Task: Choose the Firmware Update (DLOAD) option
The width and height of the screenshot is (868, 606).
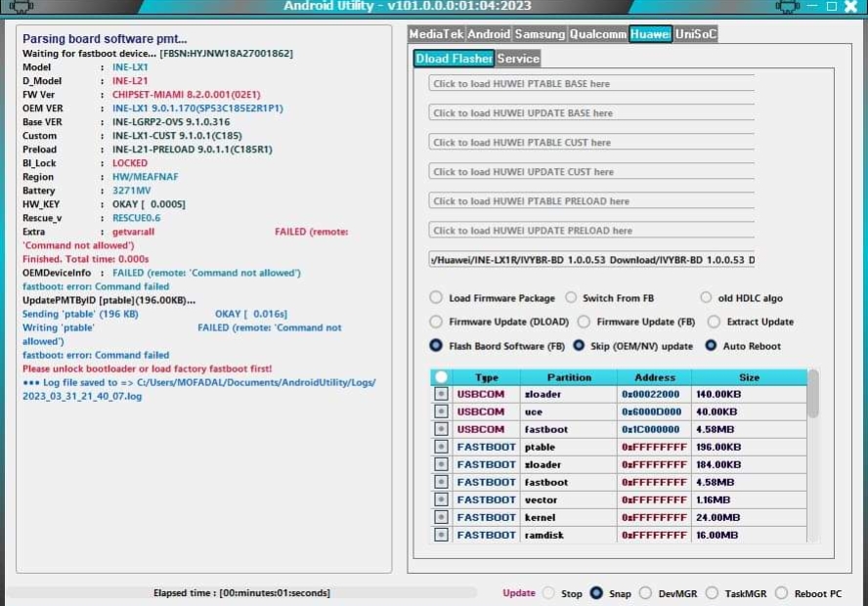Action: (436, 322)
